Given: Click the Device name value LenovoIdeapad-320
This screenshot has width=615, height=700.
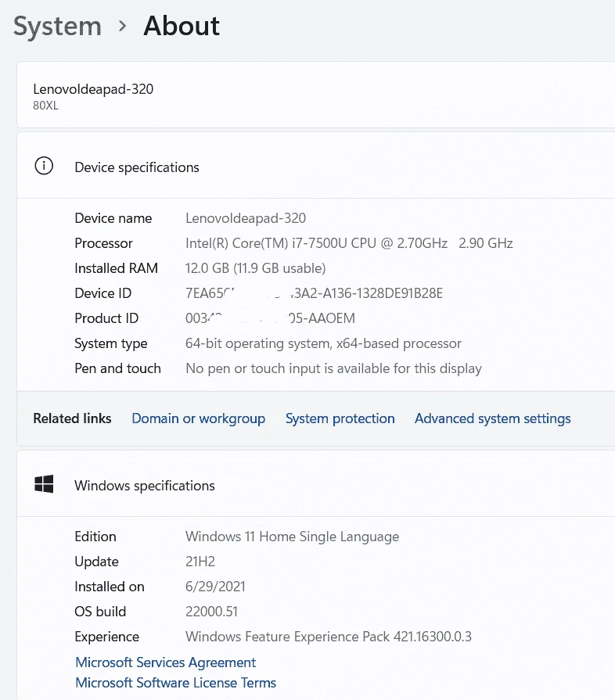Looking at the screenshot, I should [246, 218].
